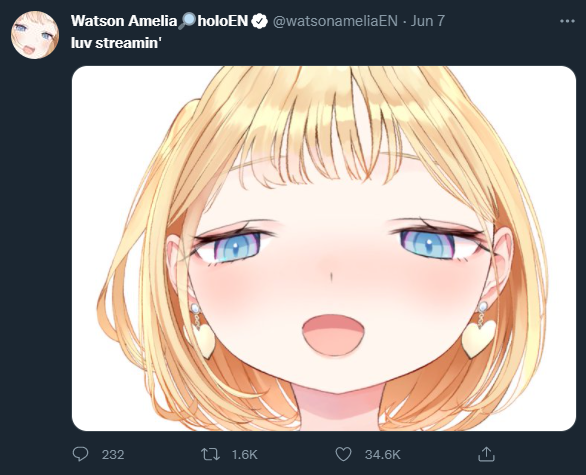This screenshot has height=475, width=586.
Task: Like the tweet with the heart icon
Action: tap(343, 454)
